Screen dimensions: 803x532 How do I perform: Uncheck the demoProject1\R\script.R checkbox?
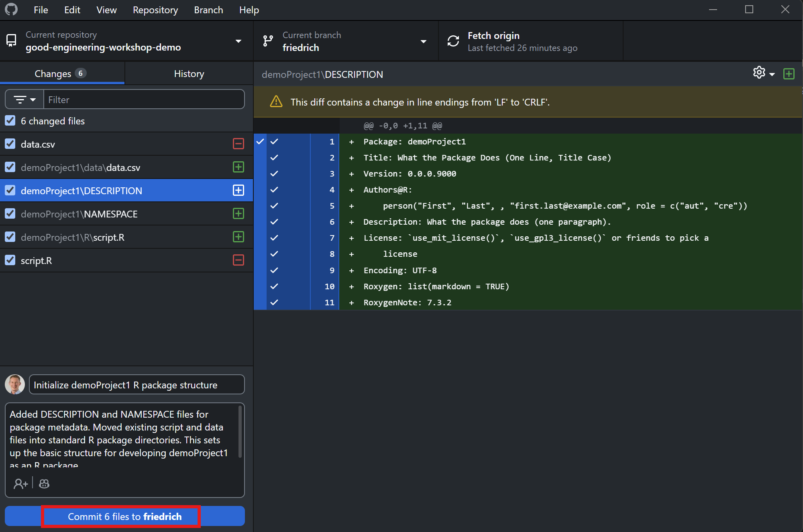click(10, 237)
